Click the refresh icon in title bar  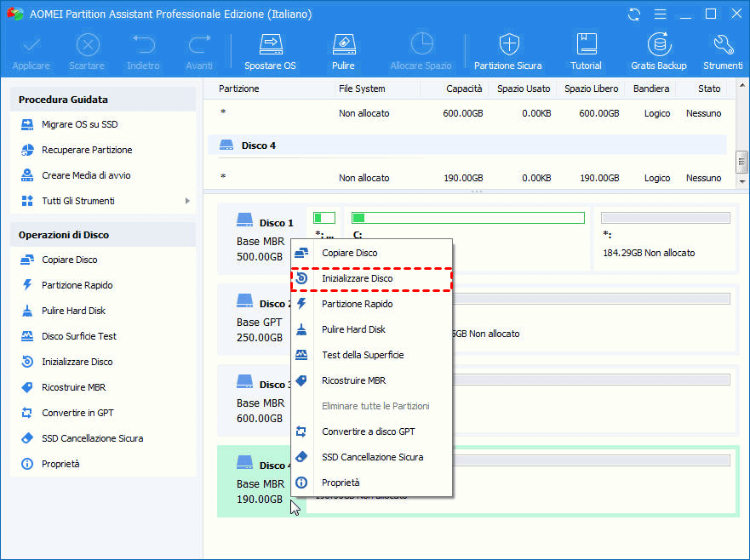[x=633, y=14]
